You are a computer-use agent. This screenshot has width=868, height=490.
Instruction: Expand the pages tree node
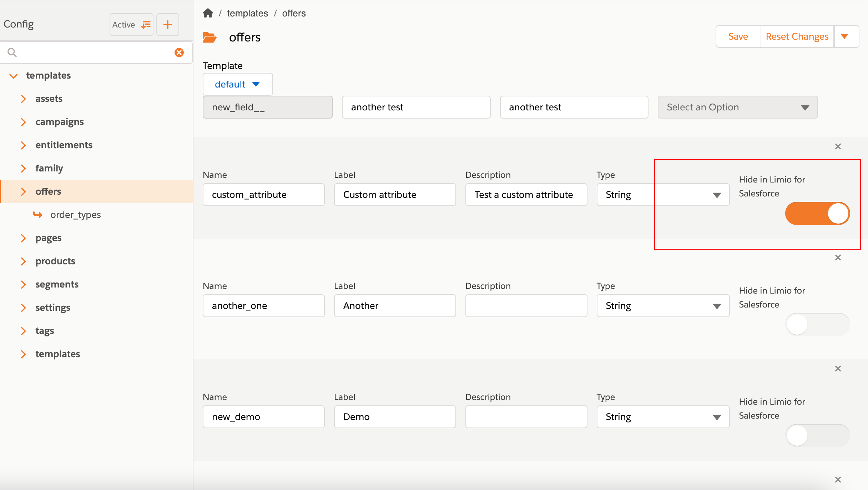[x=23, y=238]
